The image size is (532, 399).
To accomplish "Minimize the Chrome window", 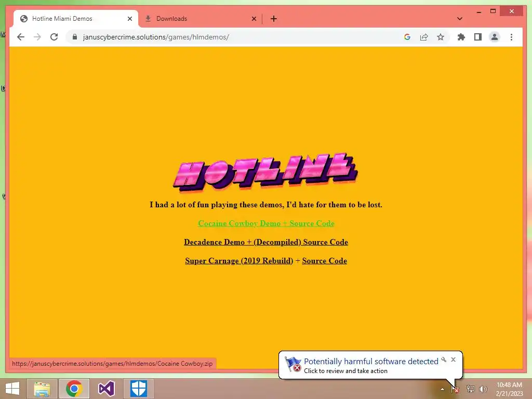I will click(478, 11).
